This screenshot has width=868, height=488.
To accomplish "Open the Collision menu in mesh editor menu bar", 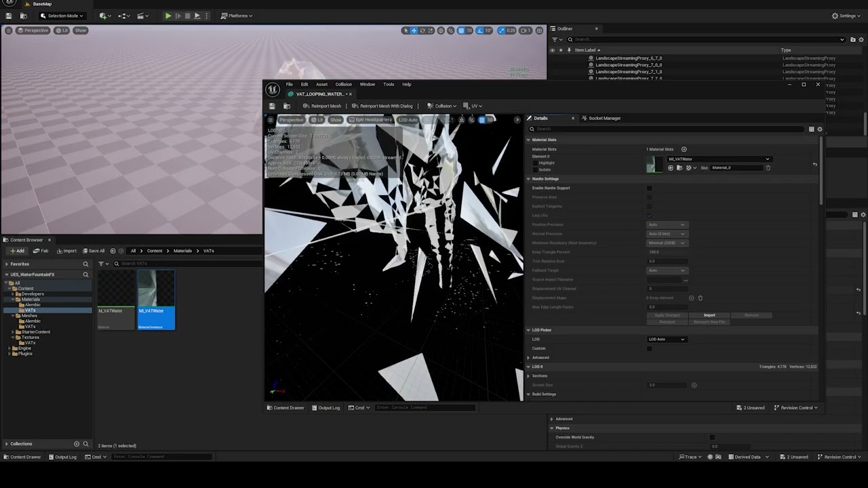I will [343, 85].
